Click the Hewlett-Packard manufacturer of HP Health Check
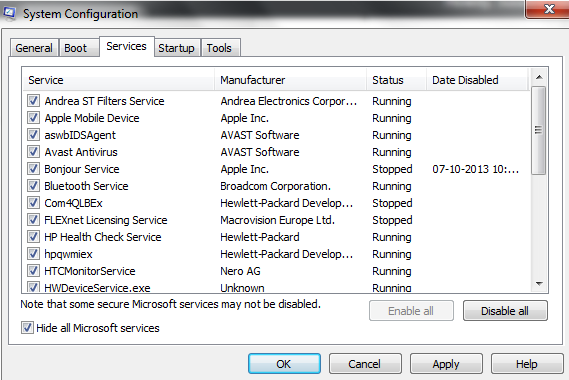 tap(260, 237)
